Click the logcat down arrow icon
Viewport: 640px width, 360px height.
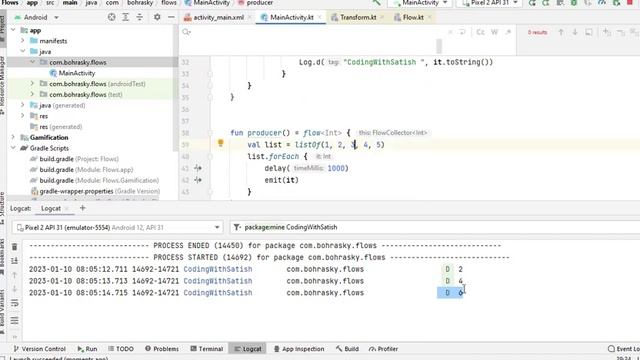14,289
